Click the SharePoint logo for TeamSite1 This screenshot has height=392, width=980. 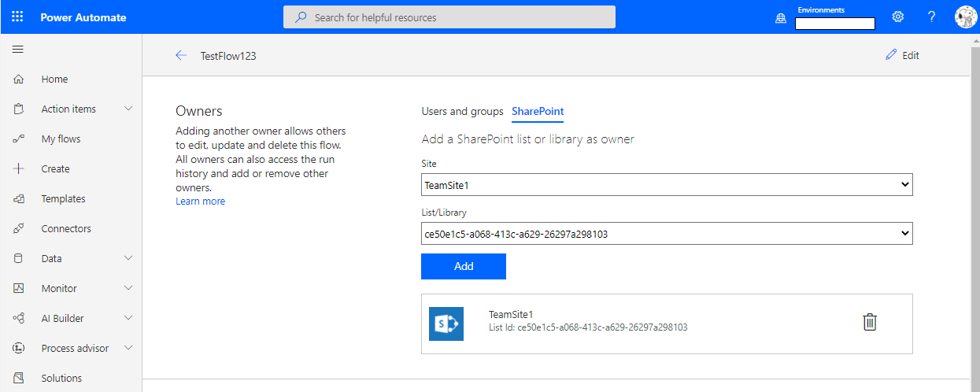(446, 324)
